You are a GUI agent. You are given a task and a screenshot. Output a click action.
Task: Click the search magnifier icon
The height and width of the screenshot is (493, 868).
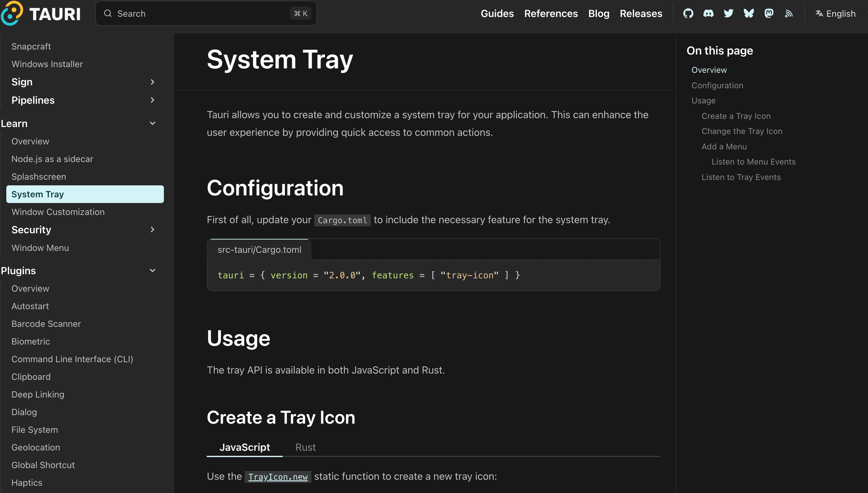click(108, 14)
